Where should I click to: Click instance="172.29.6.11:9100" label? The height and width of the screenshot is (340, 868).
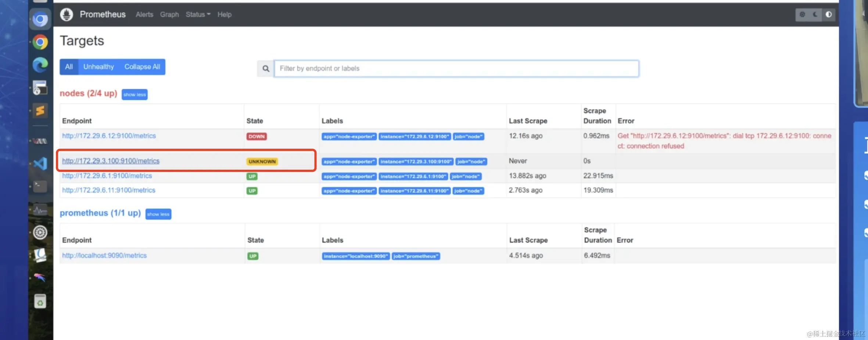pos(415,191)
